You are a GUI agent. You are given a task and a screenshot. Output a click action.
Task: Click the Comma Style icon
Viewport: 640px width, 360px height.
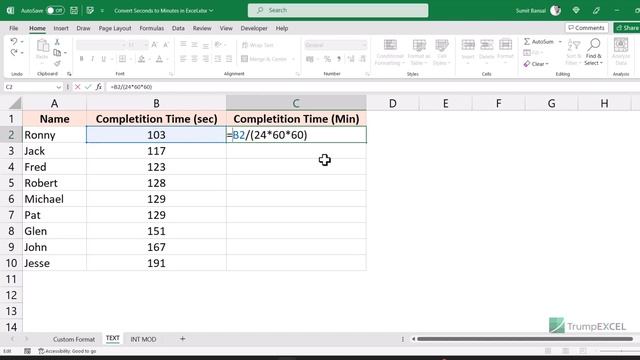point(339,60)
